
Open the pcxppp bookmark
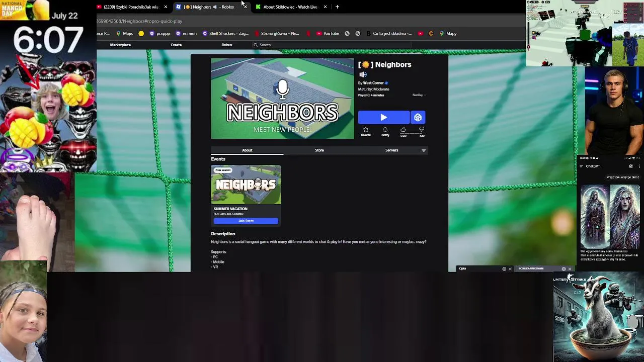coord(160,34)
